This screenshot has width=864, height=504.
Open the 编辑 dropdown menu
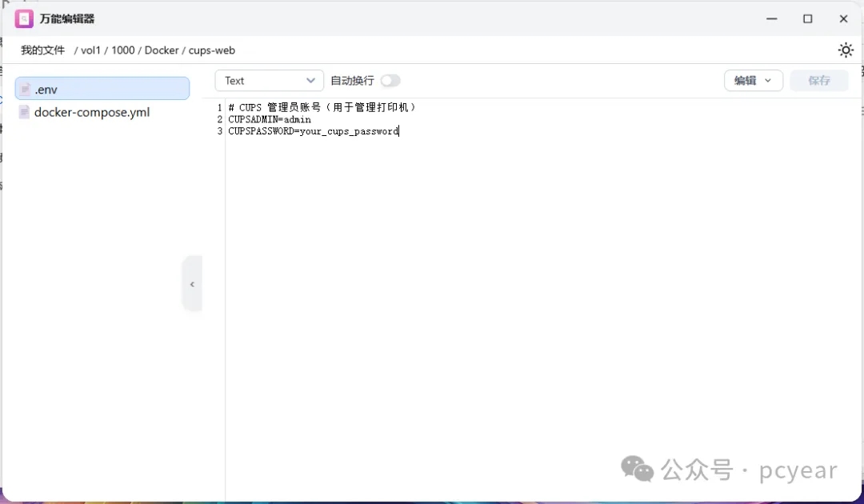(754, 81)
